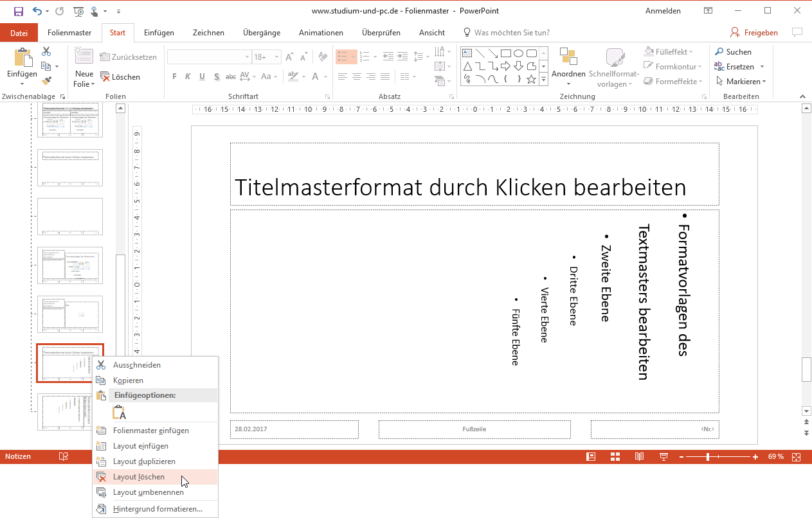
Task: Undo the last action
Action: coord(37,11)
